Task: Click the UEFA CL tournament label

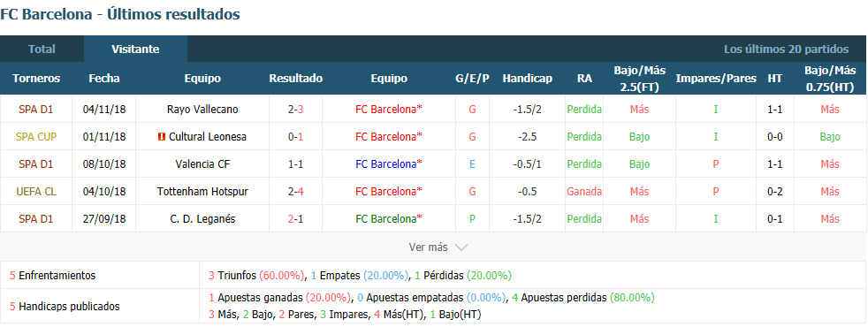Action: [36, 192]
